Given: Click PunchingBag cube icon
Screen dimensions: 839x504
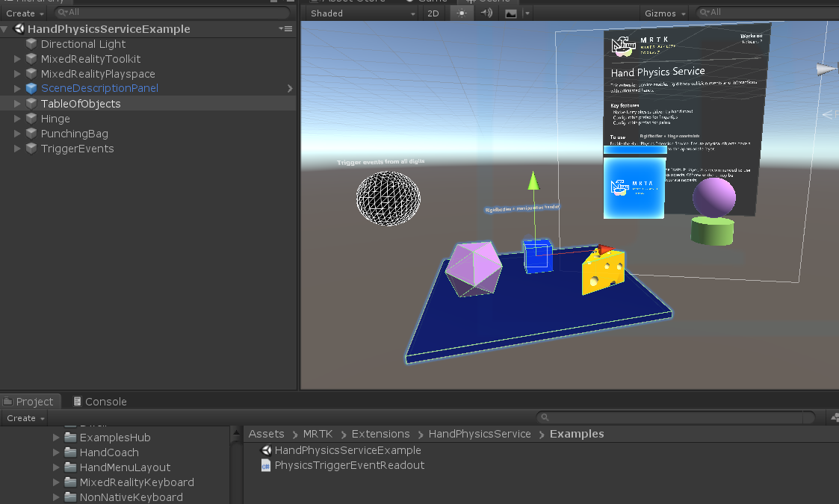Looking at the screenshot, I should pos(31,134).
